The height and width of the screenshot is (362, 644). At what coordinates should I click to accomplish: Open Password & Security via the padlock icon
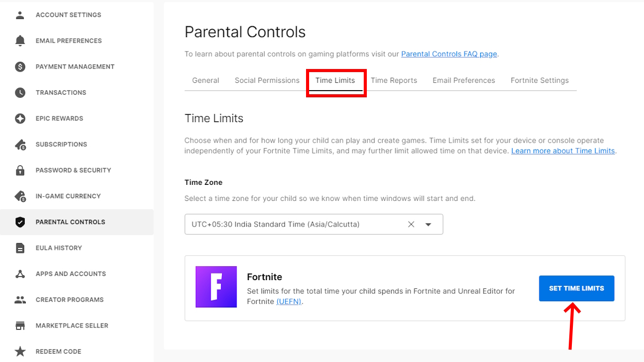point(20,170)
